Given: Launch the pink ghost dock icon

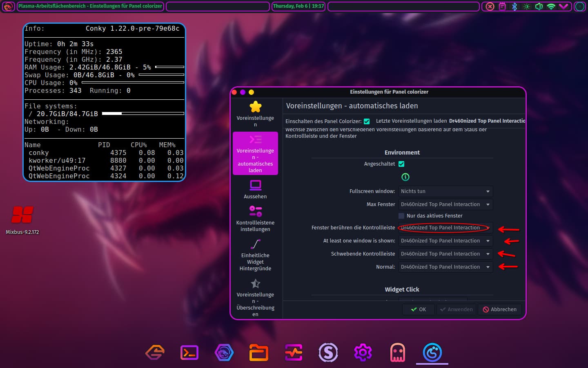Looking at the screenshot, I should tap(398, 352).
